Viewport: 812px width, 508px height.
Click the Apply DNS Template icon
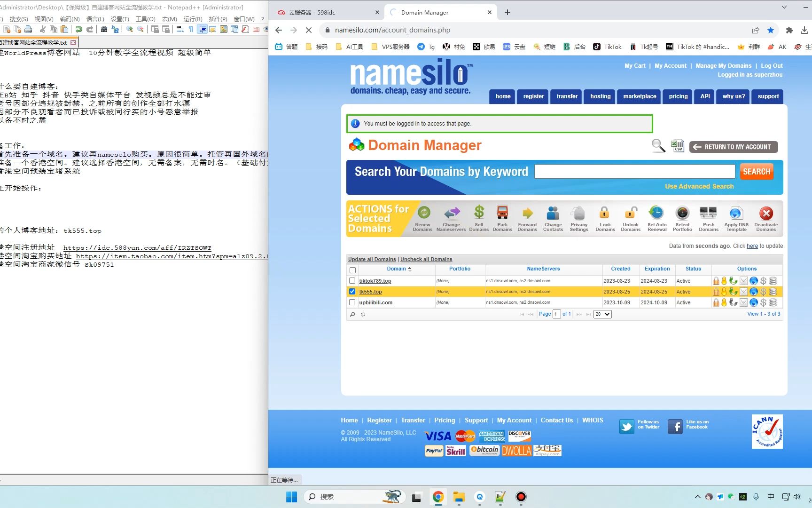point(736,213)
